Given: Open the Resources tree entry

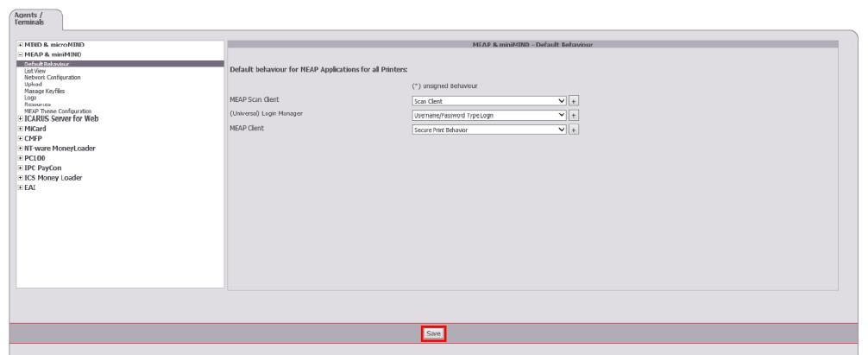Looking at the screenshot, I should tap(37, 105).
